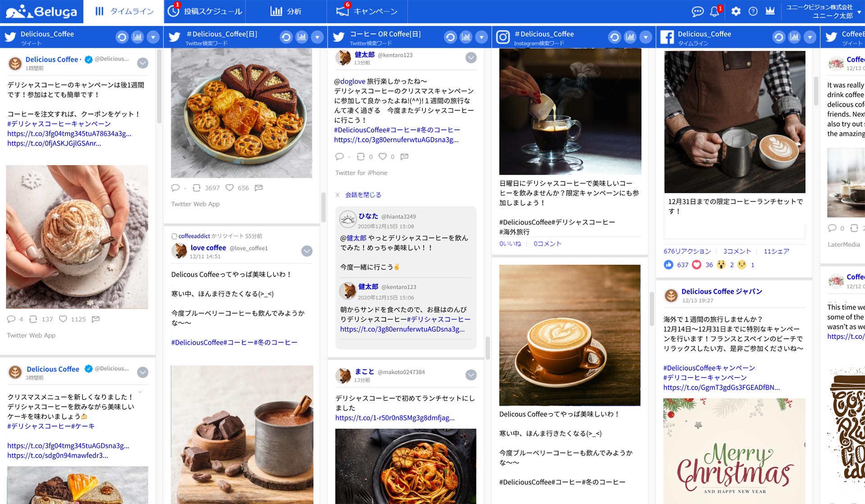
Task: Open the help question mark
Action: 753,11
